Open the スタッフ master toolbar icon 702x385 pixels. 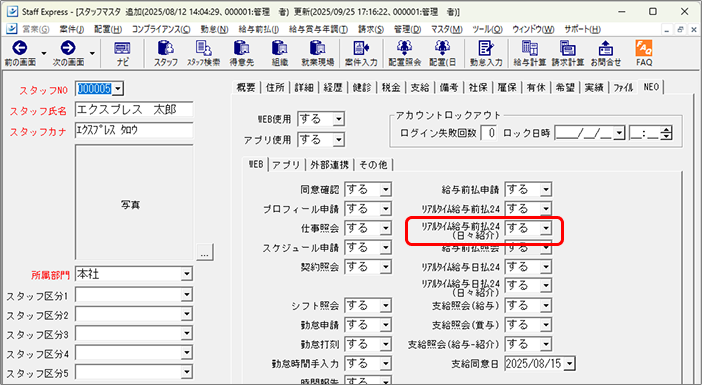(x=166, y=53)
